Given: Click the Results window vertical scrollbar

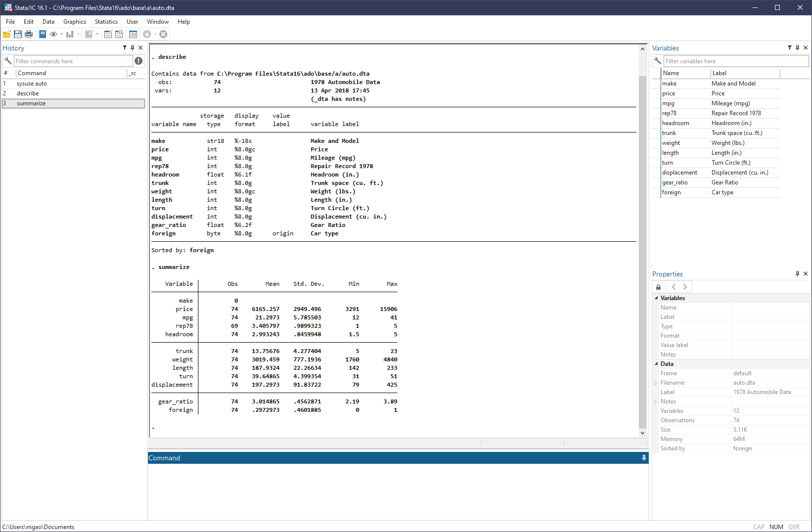Looking at the screenshot, I should click(x=642, y=247).
